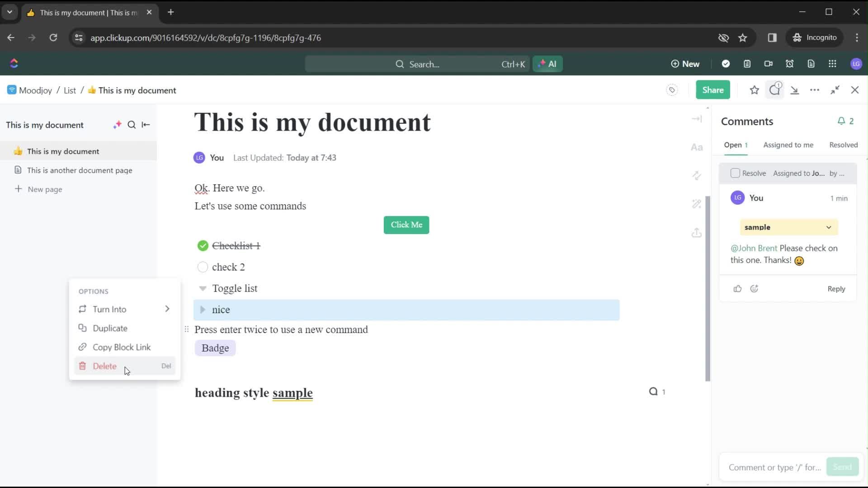This screenshot has width=868, height=488.
Task: Click the share button icon
Action: [713, 90]
